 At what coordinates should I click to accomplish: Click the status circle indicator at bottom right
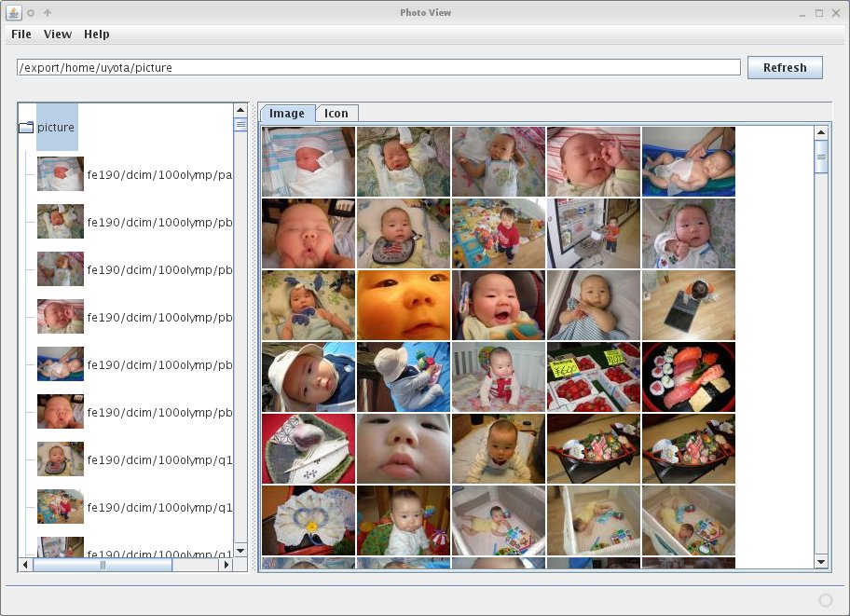(x=826, y=600)
